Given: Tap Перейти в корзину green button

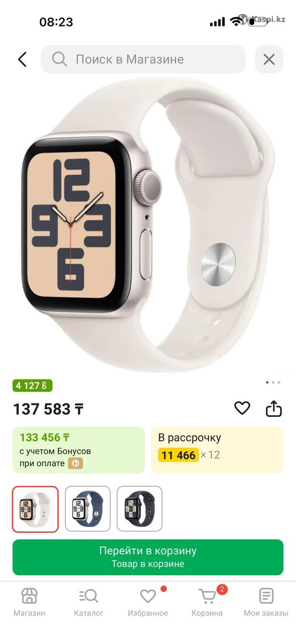Looking at the screenshot, I should tap(148, 557).
